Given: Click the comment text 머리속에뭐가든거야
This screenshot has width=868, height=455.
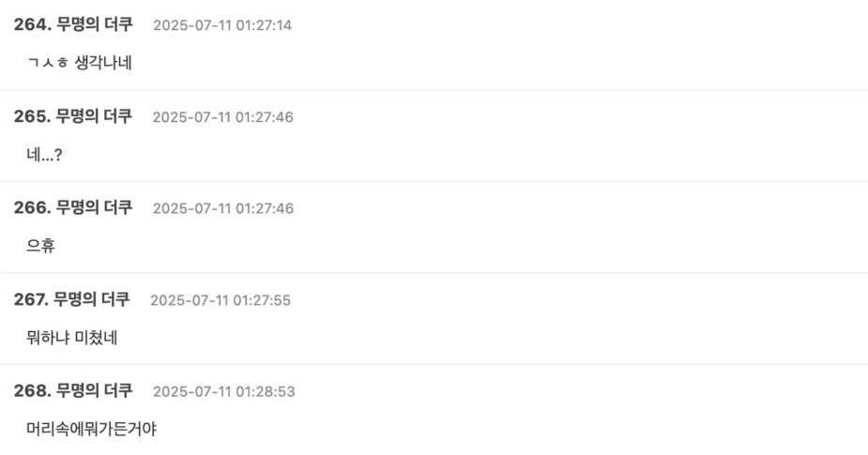Looking at the screenshot, I should click(x=92, y=429).
